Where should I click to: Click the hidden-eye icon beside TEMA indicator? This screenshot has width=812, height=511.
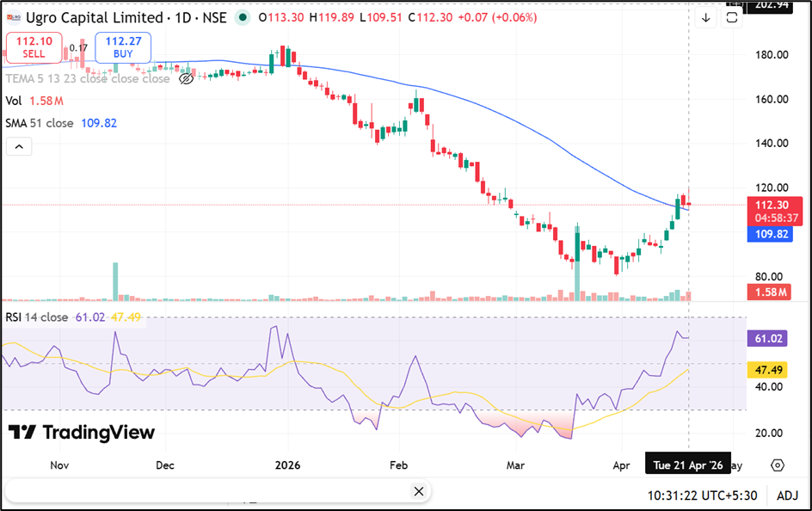(x=186, y=79)
